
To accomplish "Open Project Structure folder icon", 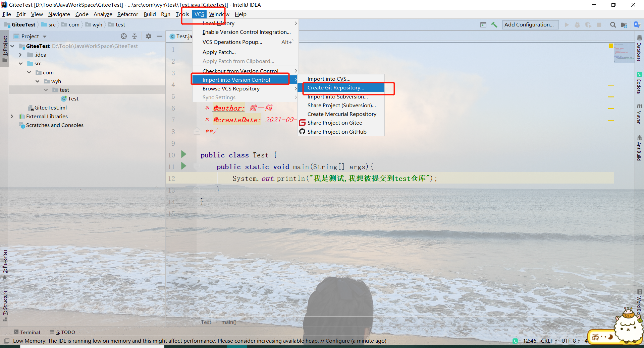I will pyautogui.click(x=624, y=25).
